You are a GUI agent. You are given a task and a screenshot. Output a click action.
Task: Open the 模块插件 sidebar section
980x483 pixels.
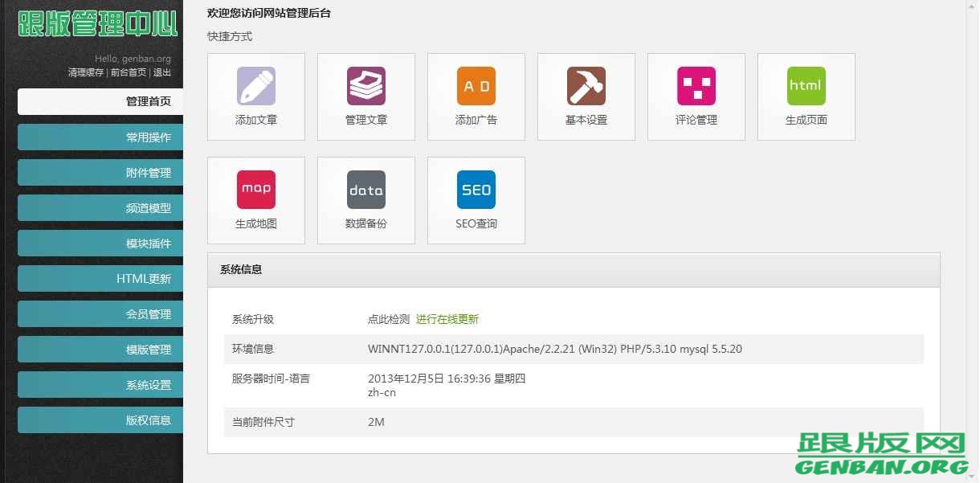pos(100,243)
